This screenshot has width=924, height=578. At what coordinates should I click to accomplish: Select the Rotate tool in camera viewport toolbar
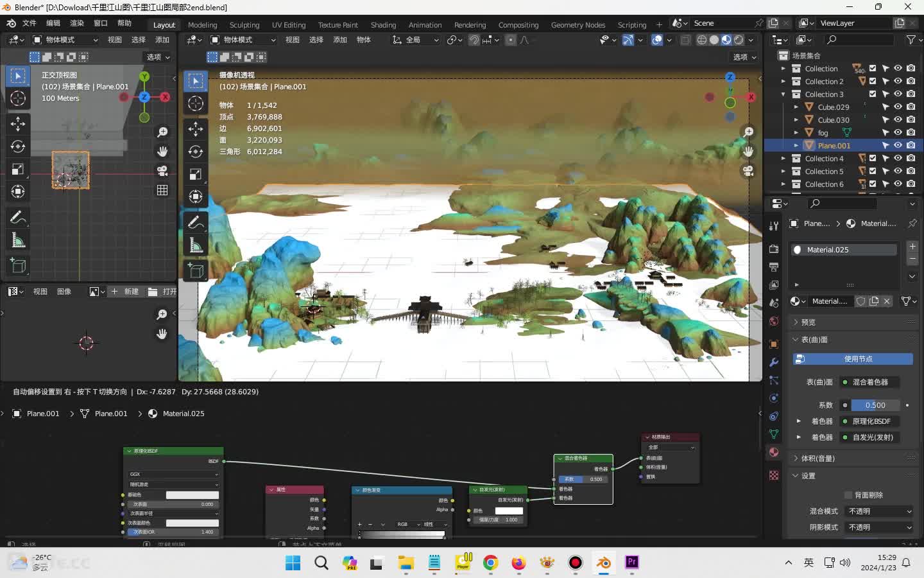196,152
